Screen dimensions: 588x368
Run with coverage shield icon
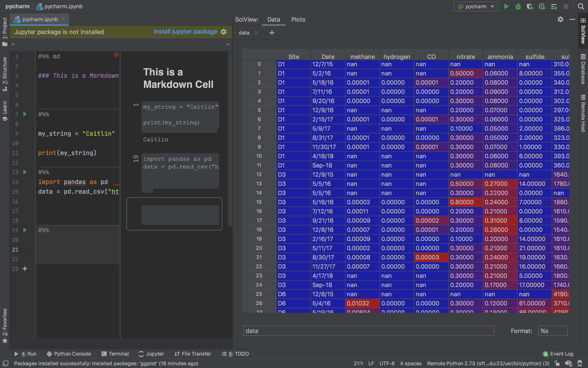530,7
